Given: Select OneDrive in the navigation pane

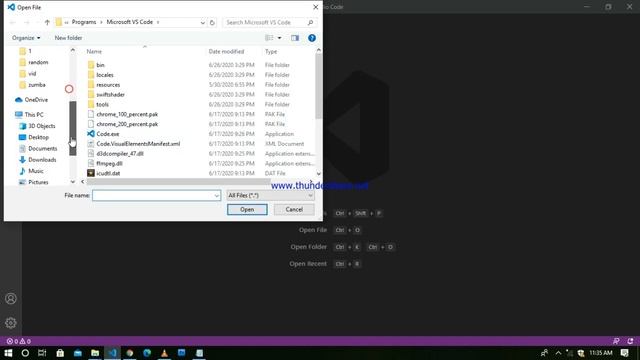Looking at the screenshot, I should [31, 100].
